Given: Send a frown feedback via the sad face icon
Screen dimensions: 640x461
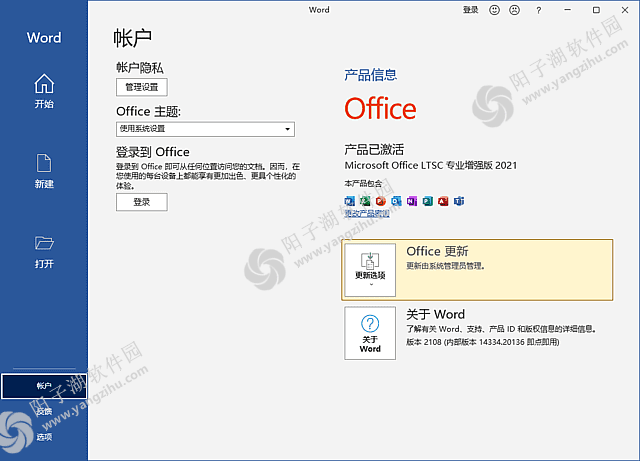Looking at the screenshot, I should click(514, 10).
